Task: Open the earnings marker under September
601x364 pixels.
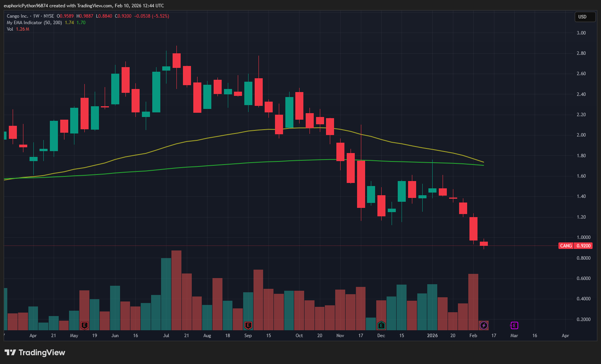Action: (248, 325)
